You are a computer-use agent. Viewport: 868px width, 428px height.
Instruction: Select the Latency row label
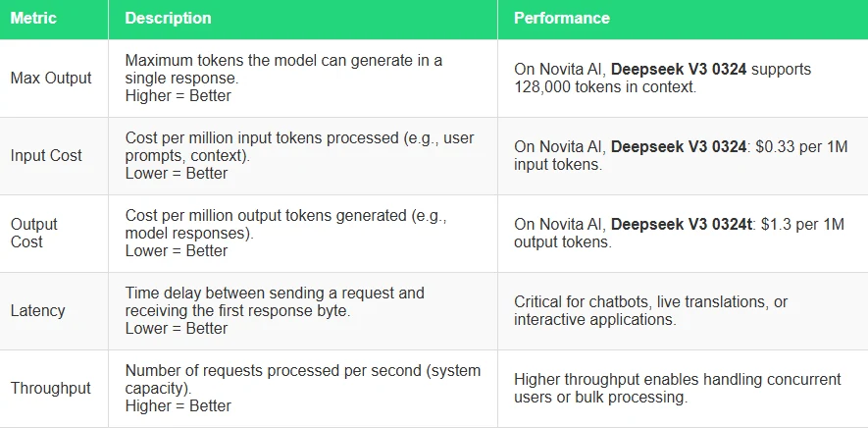coord(37,310)
